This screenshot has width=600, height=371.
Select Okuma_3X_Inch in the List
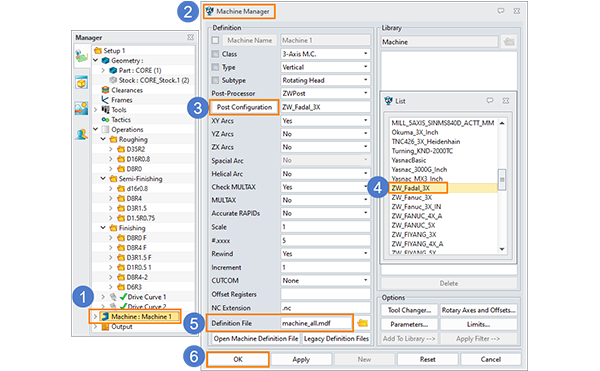click(x=415, y=132)
